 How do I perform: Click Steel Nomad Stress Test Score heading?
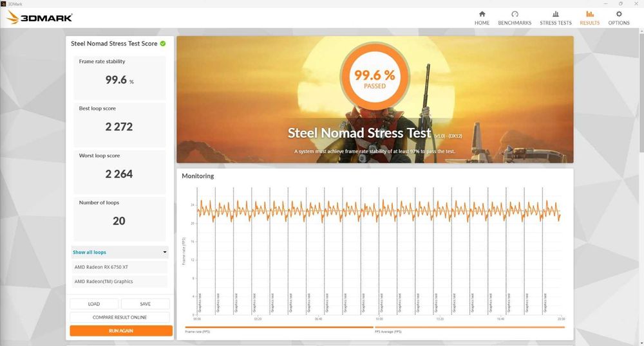click(114, 44)
